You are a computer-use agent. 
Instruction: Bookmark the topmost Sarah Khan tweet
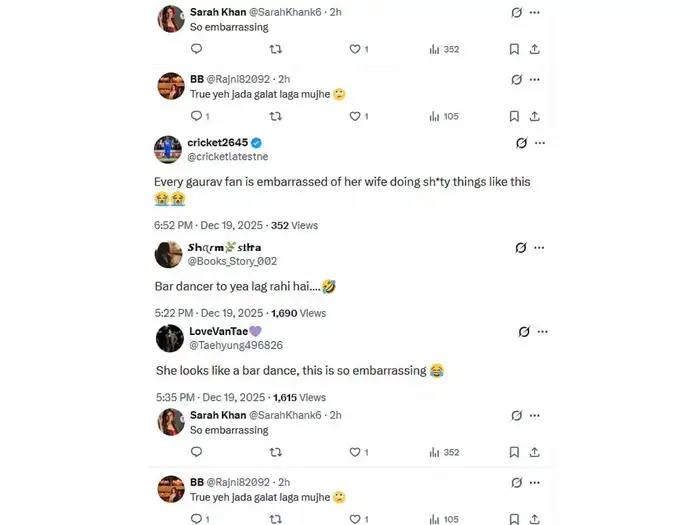click(514, 49)
